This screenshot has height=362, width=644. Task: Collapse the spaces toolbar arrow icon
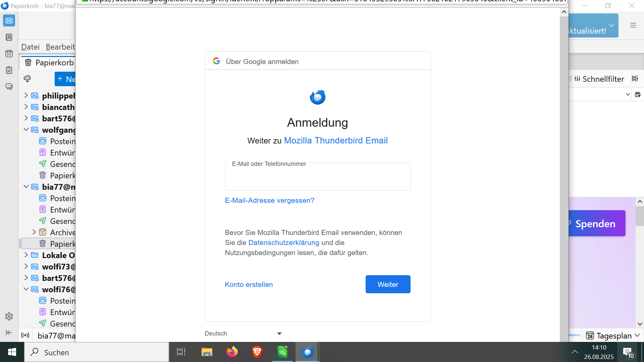[9, 333]
